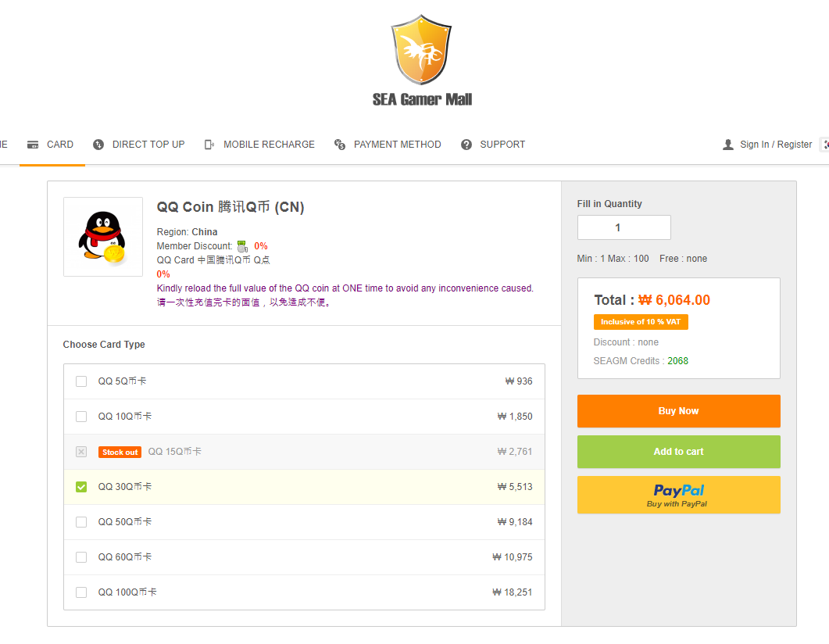Click the QQ 50Q币卡 label

(125, 522)
